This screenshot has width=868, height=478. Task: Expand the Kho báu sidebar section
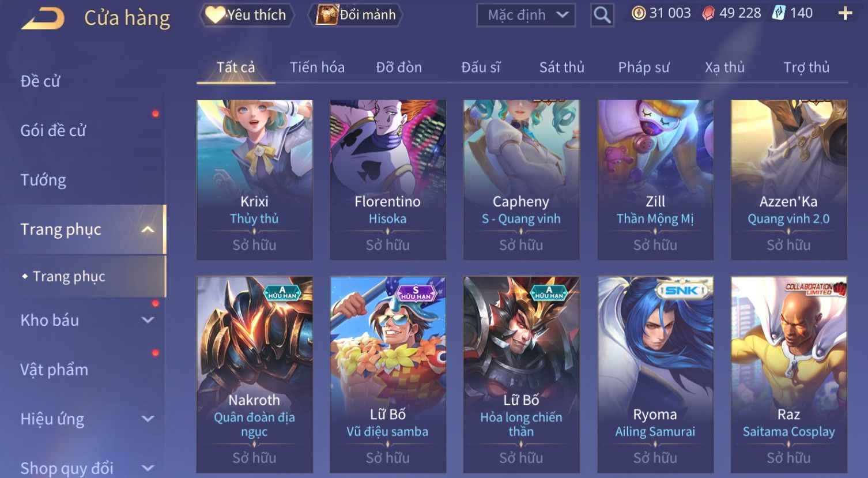(x=148, y=320)
